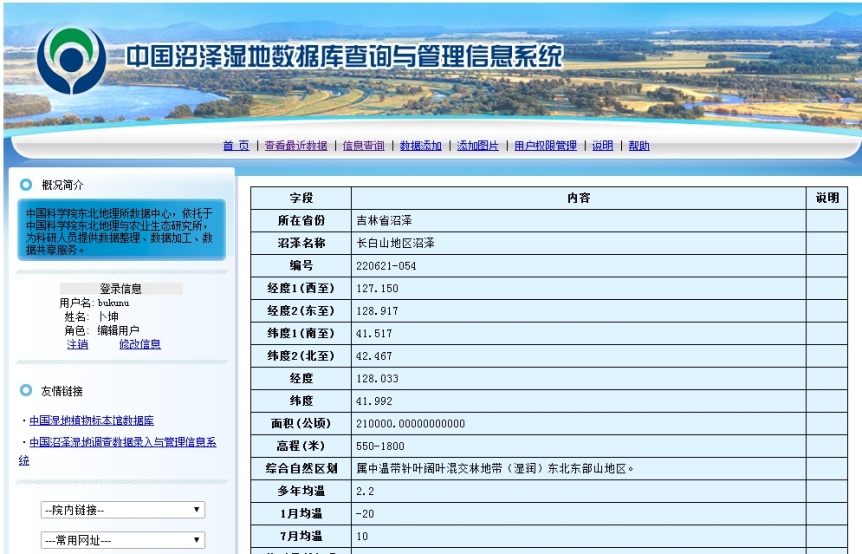The height and width of the screenshot is (554, 862).
Task: Open the 中国湿地植物标本馆数据库 link
Action: pos(91,421)
